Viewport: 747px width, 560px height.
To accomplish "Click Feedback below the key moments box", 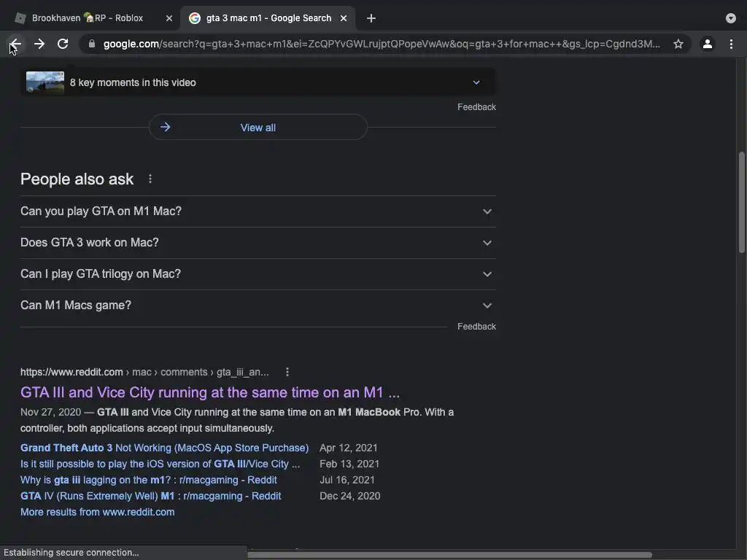I will (476, 107).
